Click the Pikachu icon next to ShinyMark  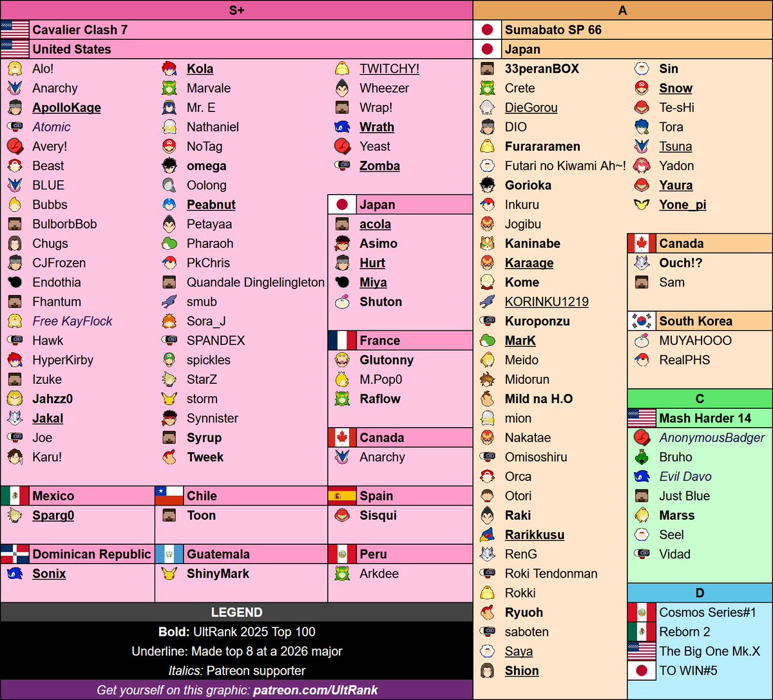click(169, 573)
